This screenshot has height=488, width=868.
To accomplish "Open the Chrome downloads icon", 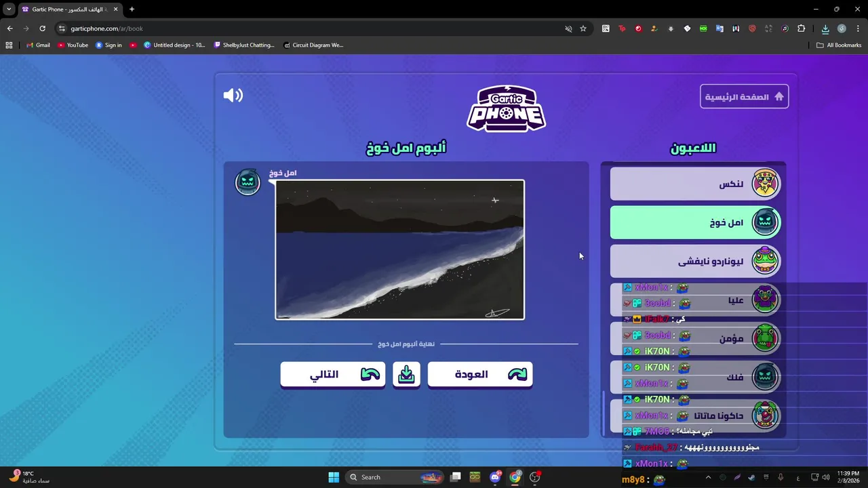I will coord(825,28).
